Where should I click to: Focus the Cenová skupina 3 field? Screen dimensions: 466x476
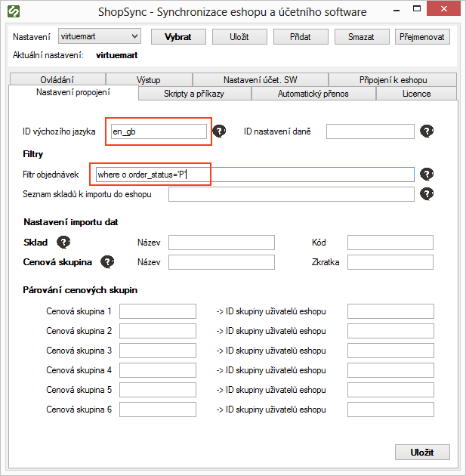pos(158,351)
